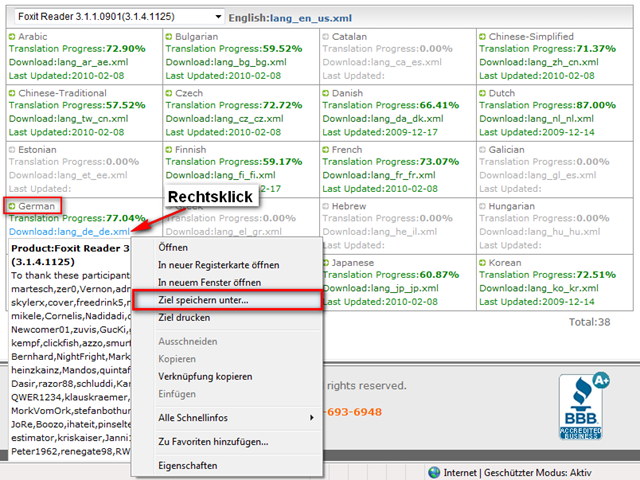Click the green arrow icon beside Japanese

(327, 263)
